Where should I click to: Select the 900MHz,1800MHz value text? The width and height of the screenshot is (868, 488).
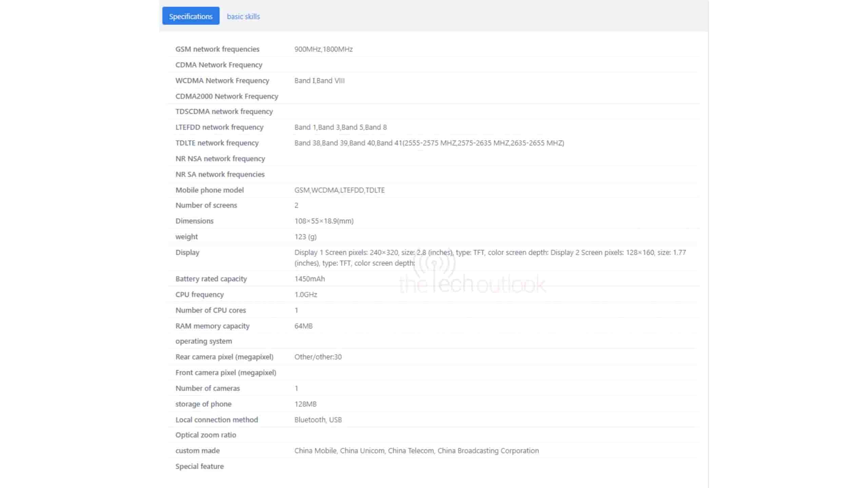(323, 49)
